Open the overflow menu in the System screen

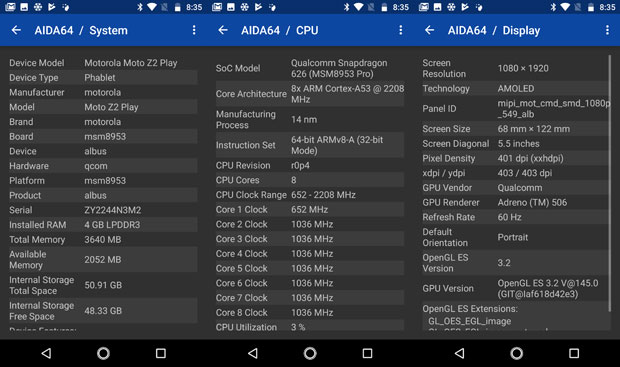pos(194,30)
